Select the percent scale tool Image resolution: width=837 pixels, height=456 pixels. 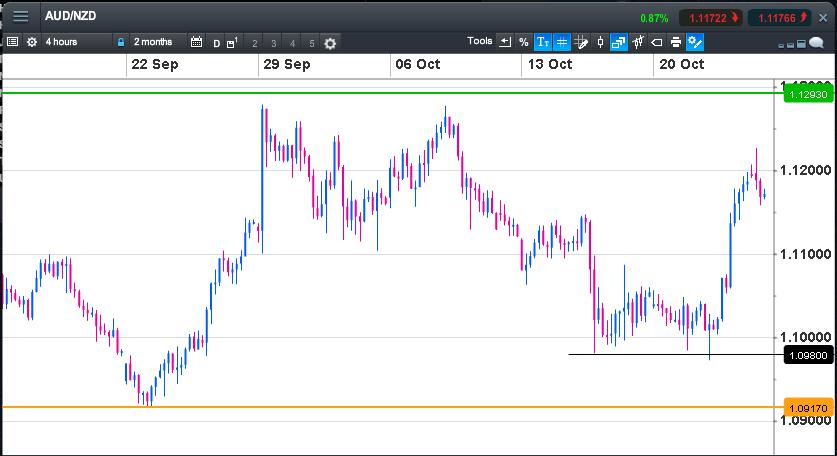tap(523, 42)
